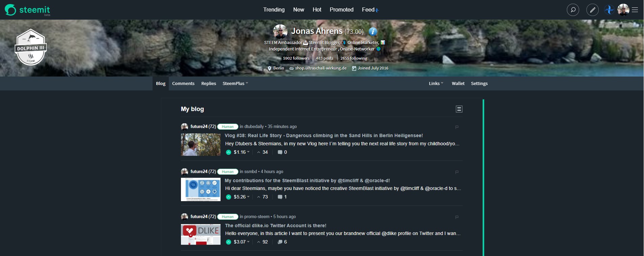Flag the Vlog #38 post
This screenshot has height=256, width=644.
pyautogui.click(x=457, y=127)
